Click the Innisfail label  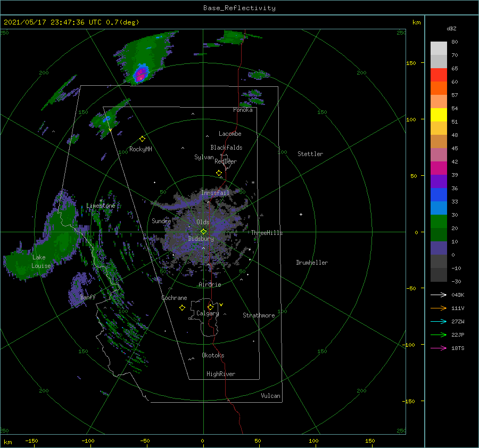pos(215,193)
